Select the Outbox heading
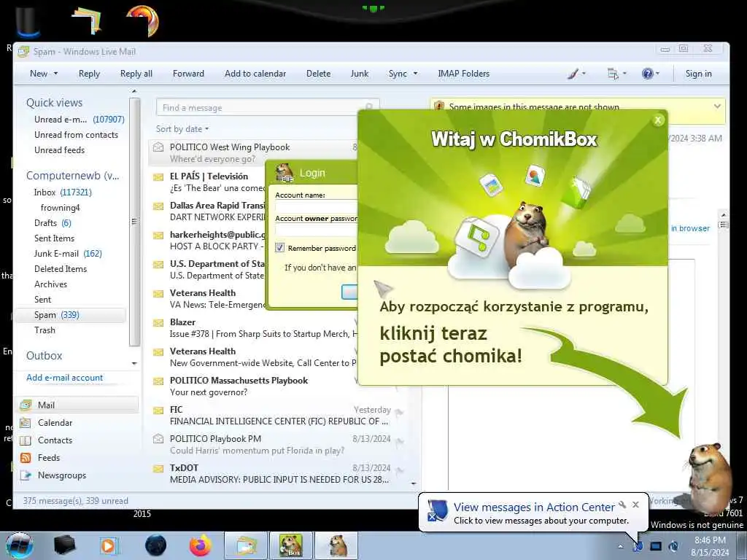 click(x=44, y=356)
